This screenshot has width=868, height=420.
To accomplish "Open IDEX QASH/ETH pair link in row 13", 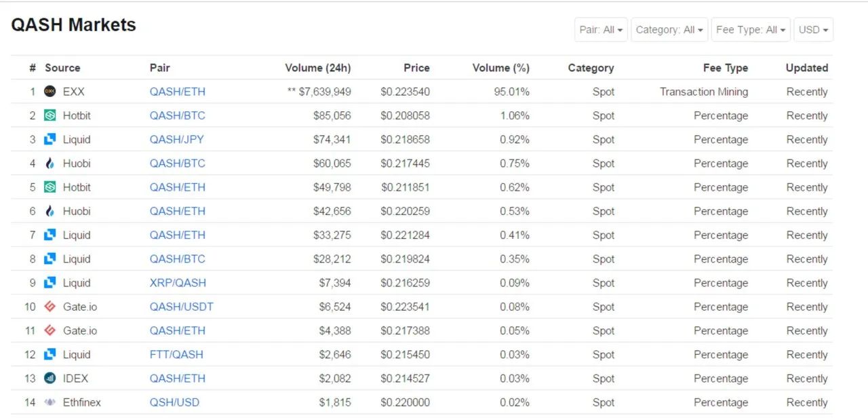I will [178, 378].
